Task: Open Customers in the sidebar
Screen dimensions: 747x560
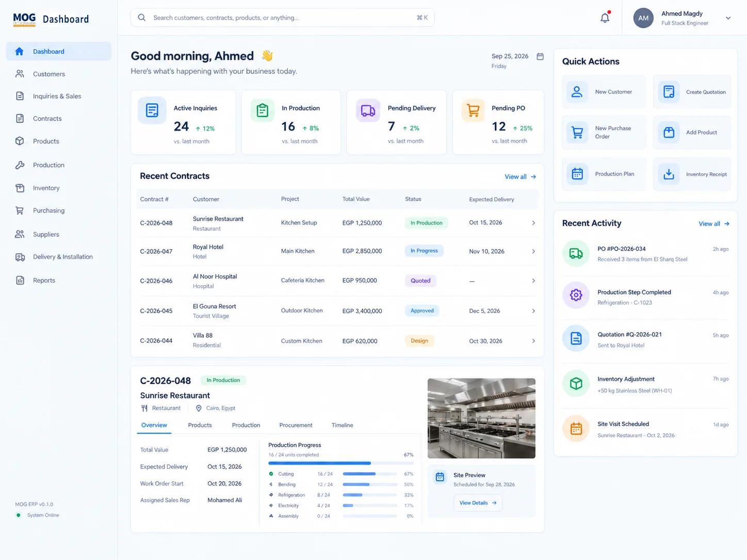Action: (x=59, y=74)
